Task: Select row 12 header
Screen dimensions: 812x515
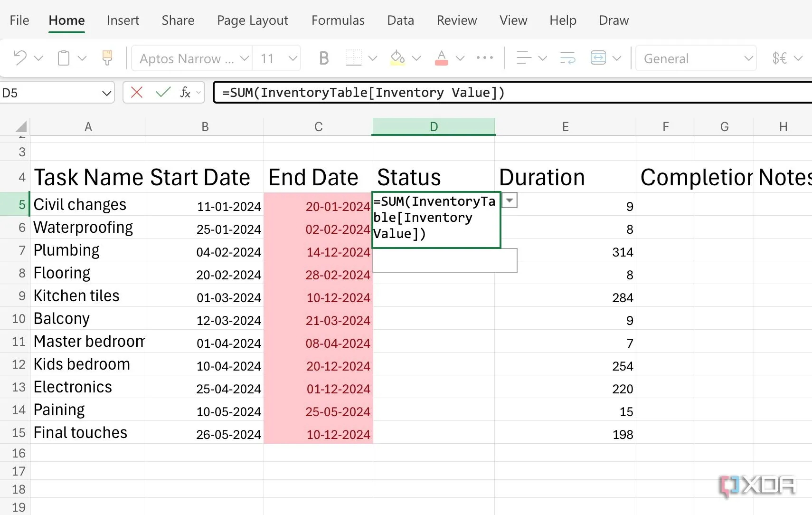Action: point(15,364)
